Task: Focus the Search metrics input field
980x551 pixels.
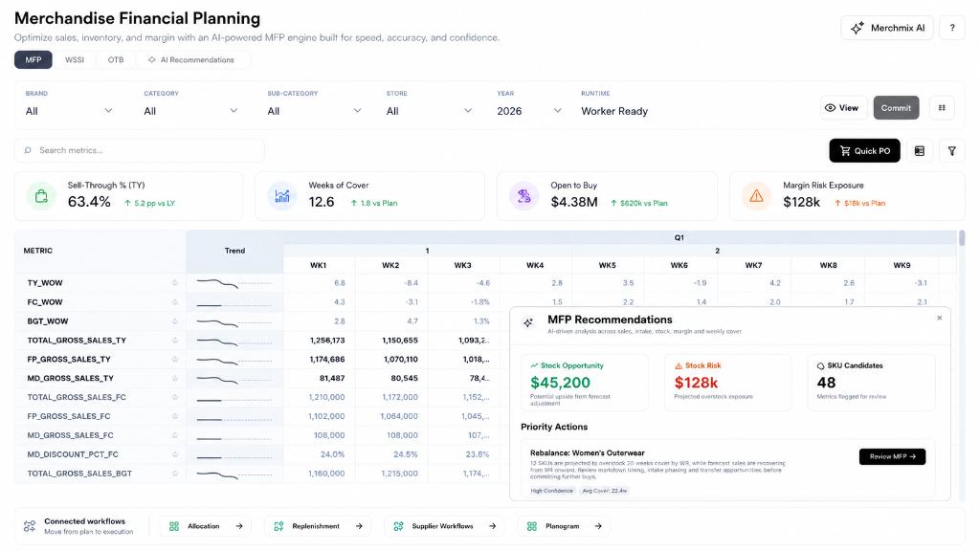Action: [140, 150]
